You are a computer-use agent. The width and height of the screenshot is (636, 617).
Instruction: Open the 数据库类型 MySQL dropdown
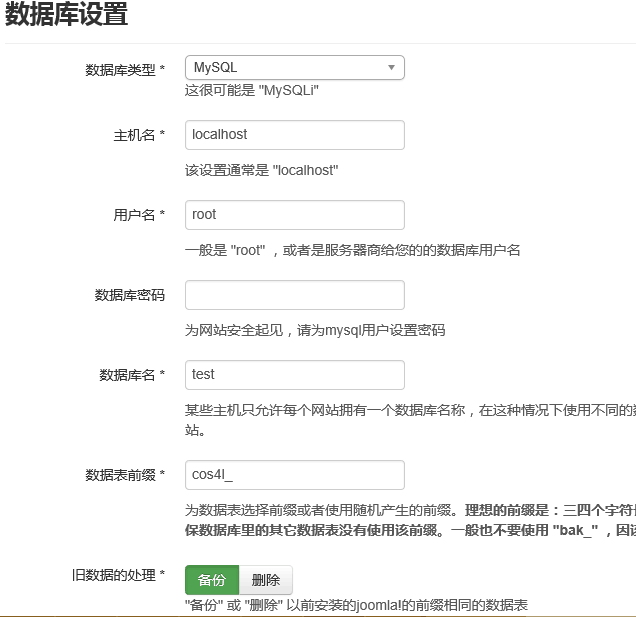[x=294, y=67]
